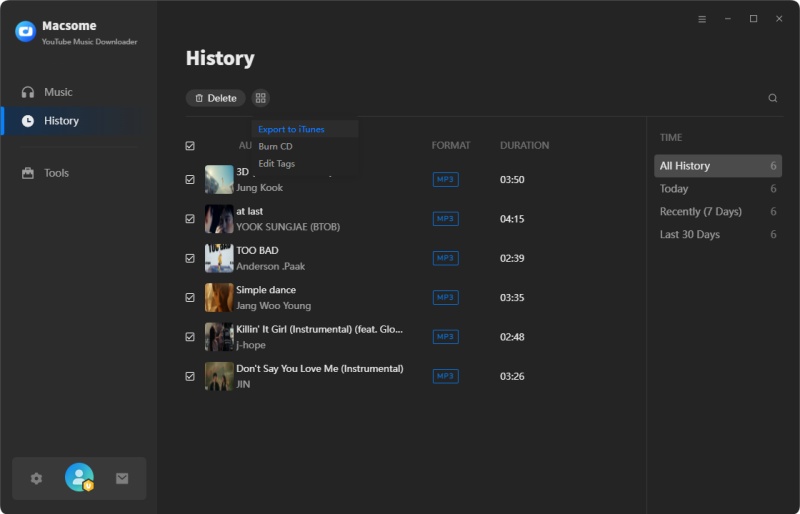Filter by Recently (7 Days)
This screenshot has height=514, width=800.
[x=718, y=212]
